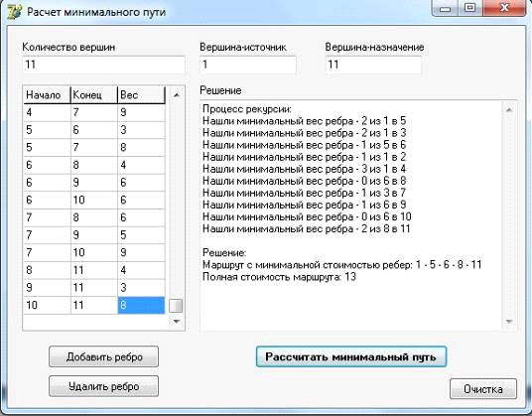Click solution box scroll up arrow
The image size is (532, 416).
point(509,109)
